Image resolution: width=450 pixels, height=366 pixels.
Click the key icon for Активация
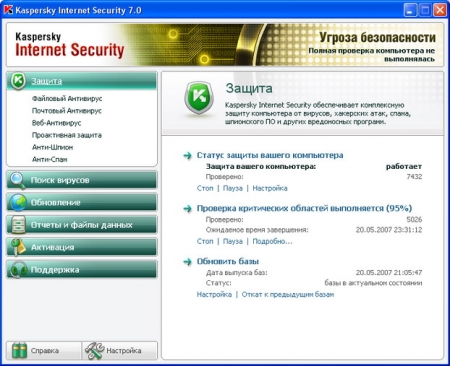(x=17, y=247)
